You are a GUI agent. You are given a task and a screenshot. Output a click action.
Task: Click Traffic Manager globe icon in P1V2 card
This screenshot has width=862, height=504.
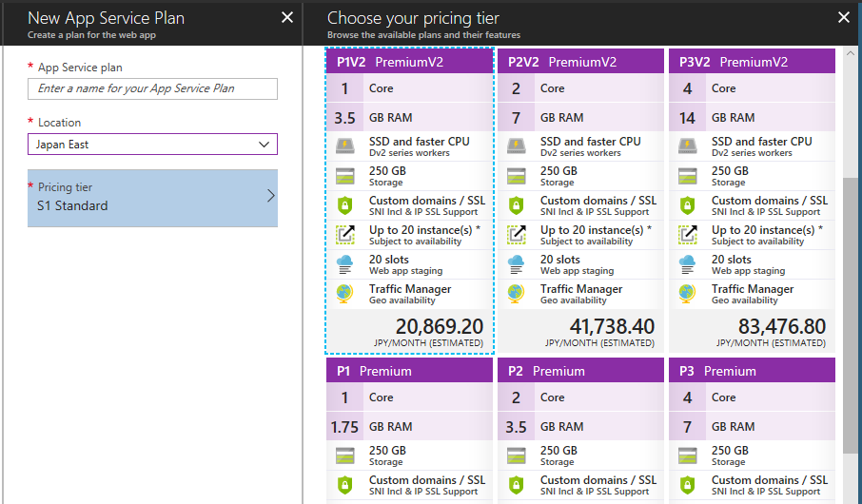click(344, 294)
